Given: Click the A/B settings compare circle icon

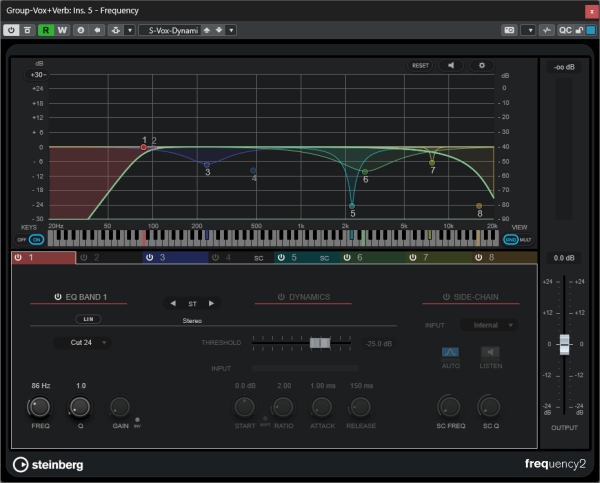Looking at the screenshot, I should tap(81, 30).
